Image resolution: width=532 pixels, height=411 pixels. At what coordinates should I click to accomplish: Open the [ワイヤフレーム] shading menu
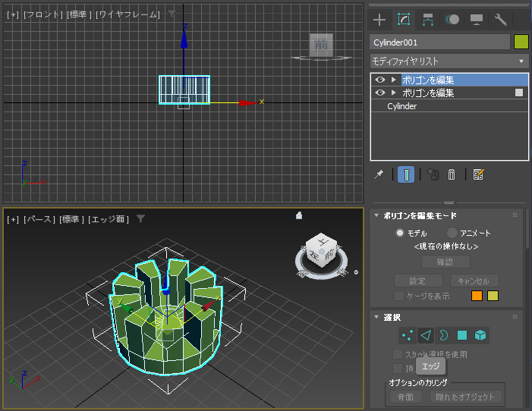point(127,14)
